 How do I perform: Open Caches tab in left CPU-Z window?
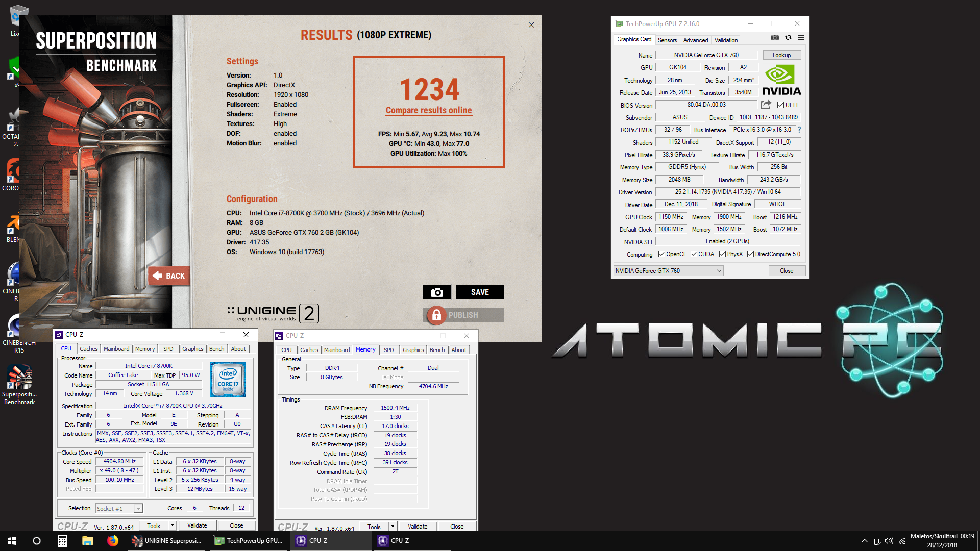coord(88,349)
